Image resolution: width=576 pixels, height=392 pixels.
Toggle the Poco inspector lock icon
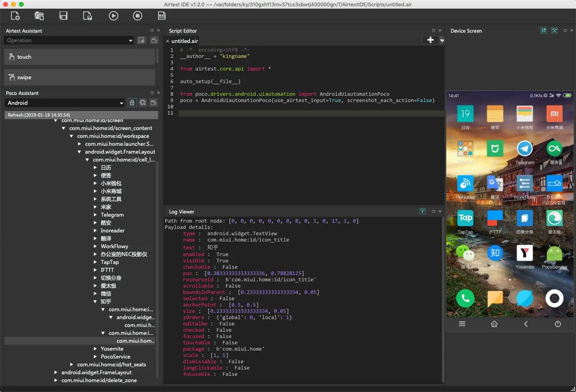[x=132, y=103]
